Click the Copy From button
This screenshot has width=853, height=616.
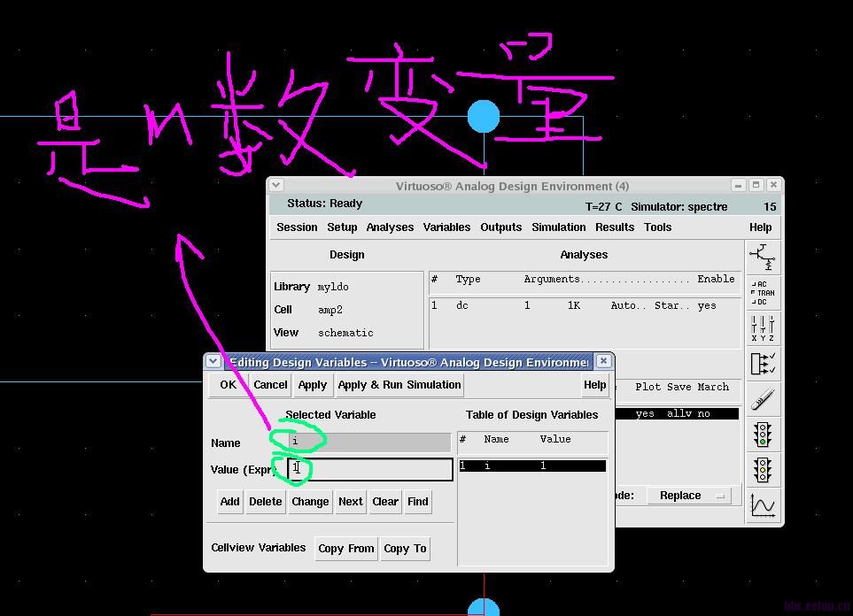(x=346, y=549)
